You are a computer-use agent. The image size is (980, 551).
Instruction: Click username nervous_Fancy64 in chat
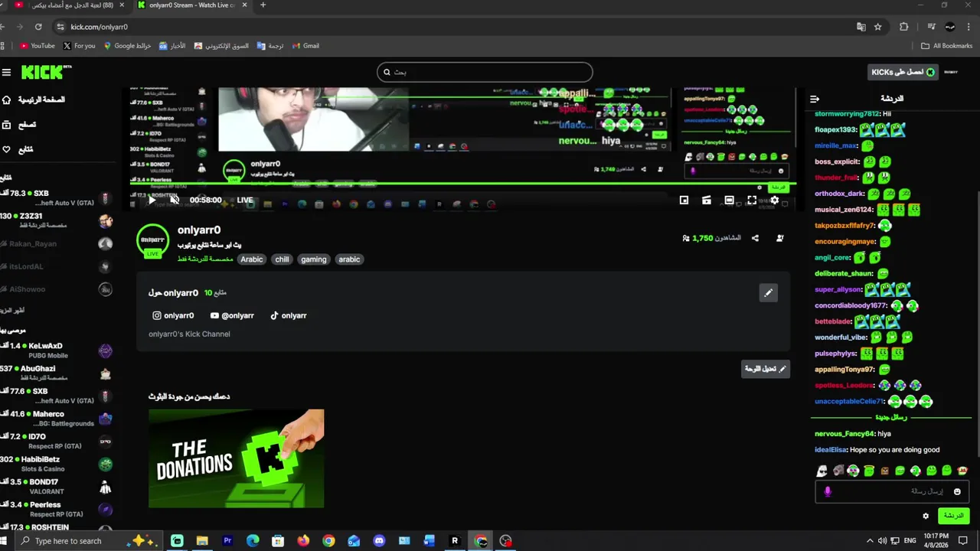click(844, 434)
